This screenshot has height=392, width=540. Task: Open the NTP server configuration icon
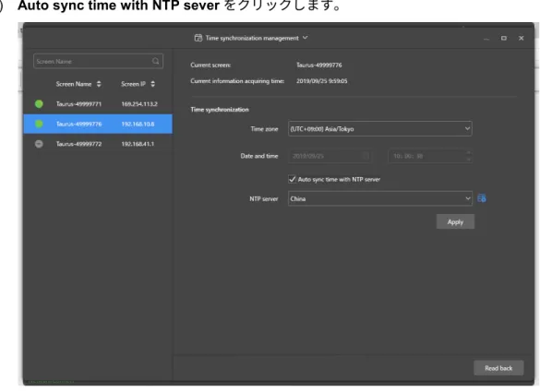click(x=482, y=198)
